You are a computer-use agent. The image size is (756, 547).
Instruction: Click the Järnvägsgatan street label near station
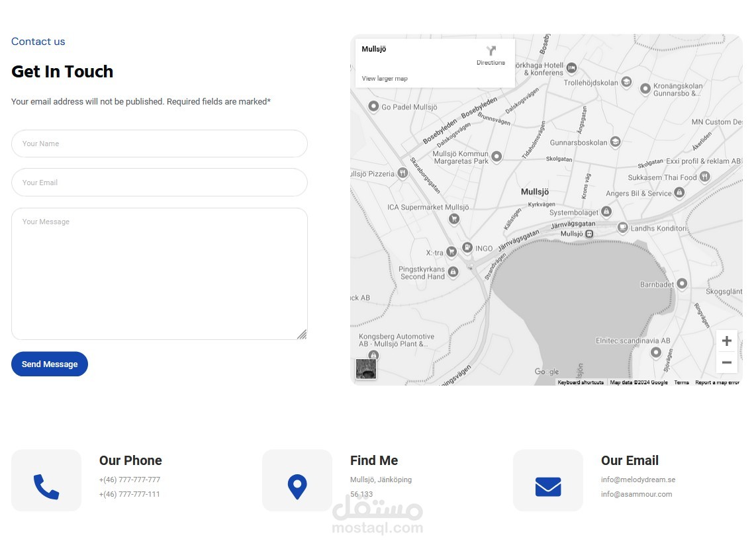coord(573,224)
